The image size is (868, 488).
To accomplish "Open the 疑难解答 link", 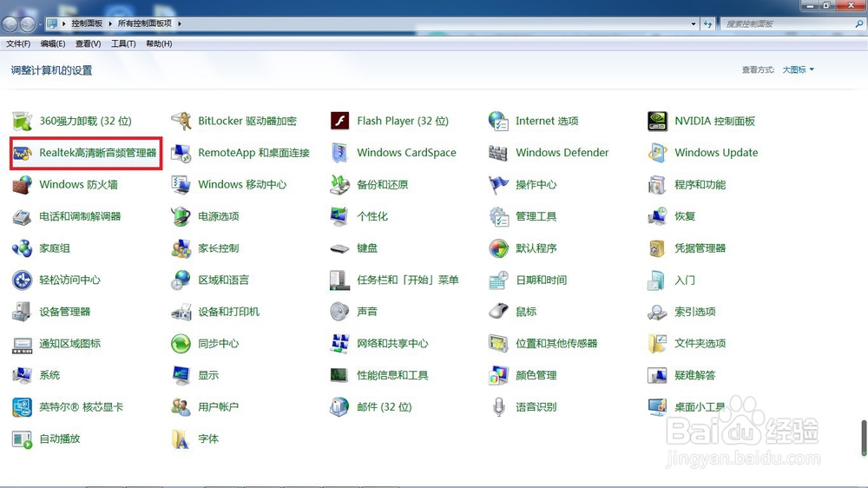I will point(694,376).
